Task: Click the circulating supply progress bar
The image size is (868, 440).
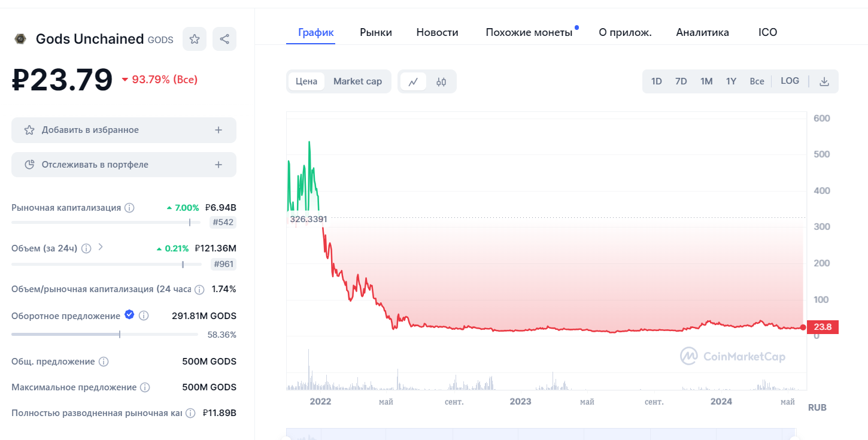Action: coord(105,334)
